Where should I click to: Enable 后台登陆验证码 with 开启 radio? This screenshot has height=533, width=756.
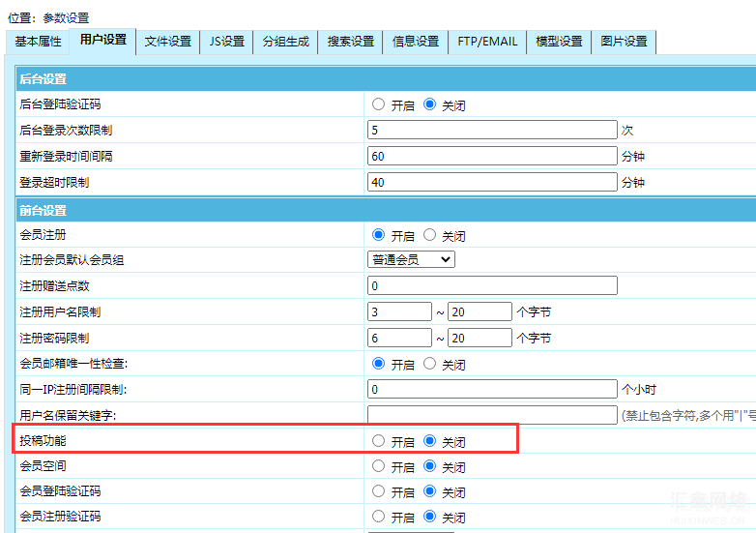(x=378, y=104)
